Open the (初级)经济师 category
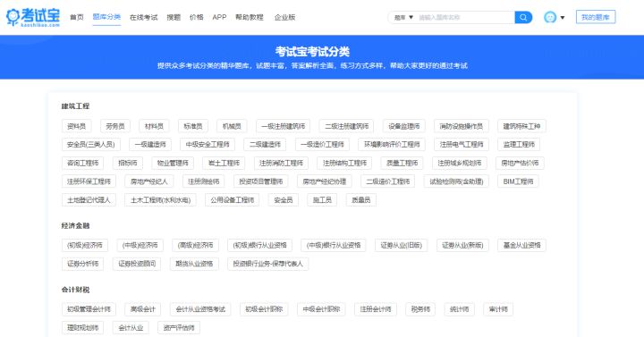 click(85, 245)
